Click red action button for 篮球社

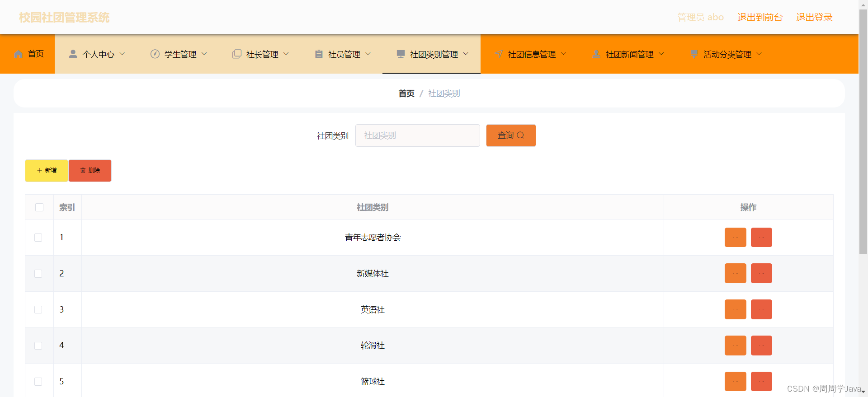click(761, 382)
